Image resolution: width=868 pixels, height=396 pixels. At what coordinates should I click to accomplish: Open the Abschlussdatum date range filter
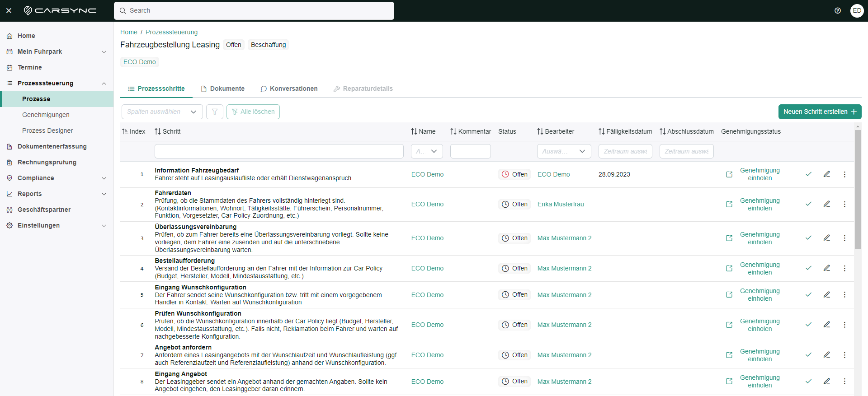coord(686,151)
